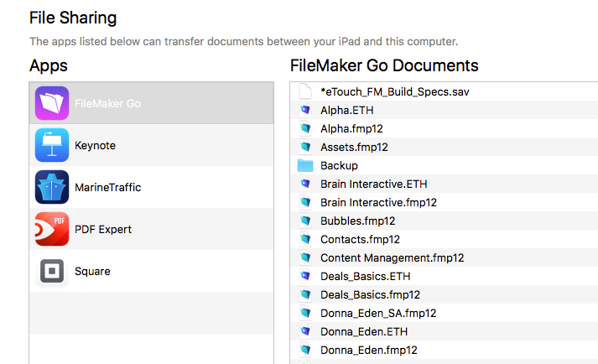
Task: Select the Bubbles.fmp12 document name
Action: click(x=358, y=221)
